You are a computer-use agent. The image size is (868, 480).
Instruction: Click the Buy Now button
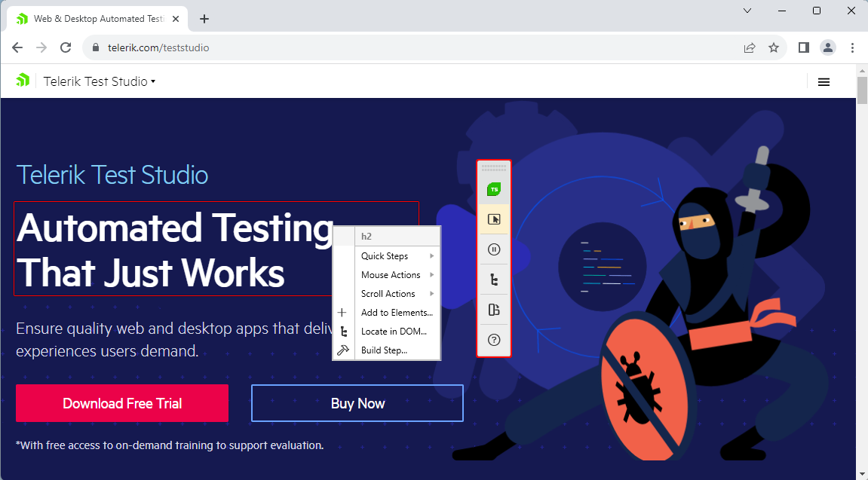coord(357,403)
